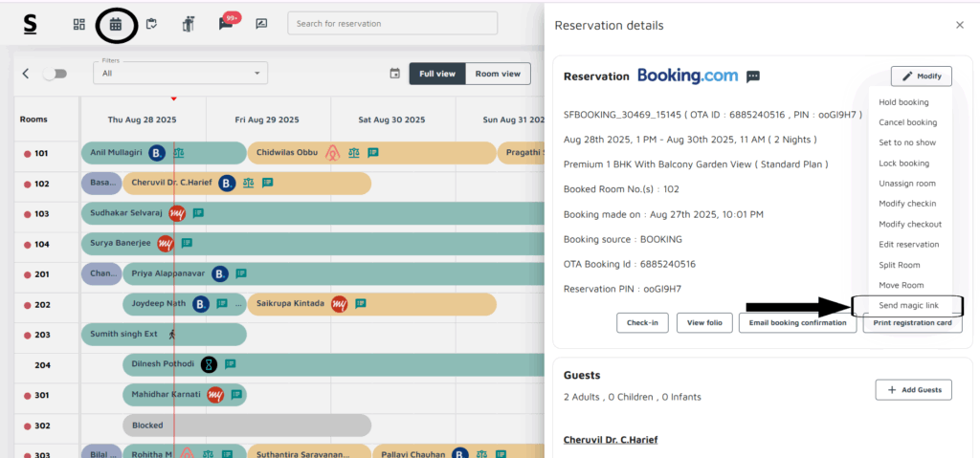Search for reservation field
This screenshot has width=980, height=458.
392,23
